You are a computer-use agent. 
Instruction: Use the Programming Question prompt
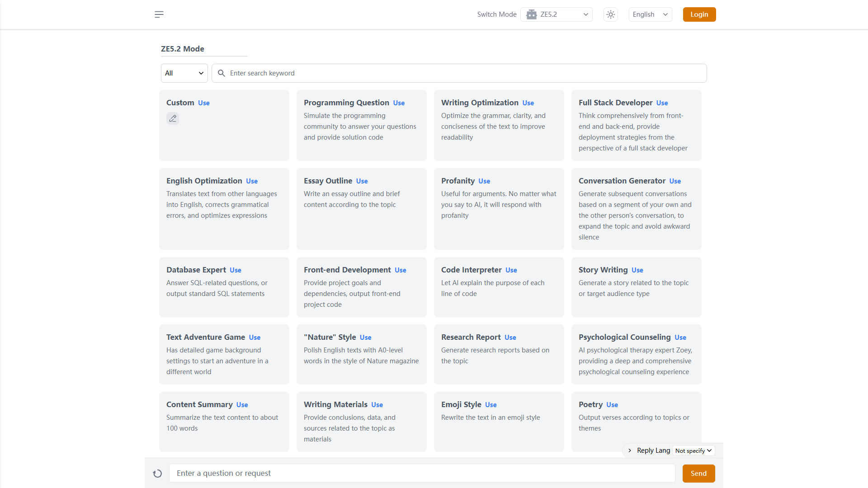pyautogui.click(x=399, y=103)
